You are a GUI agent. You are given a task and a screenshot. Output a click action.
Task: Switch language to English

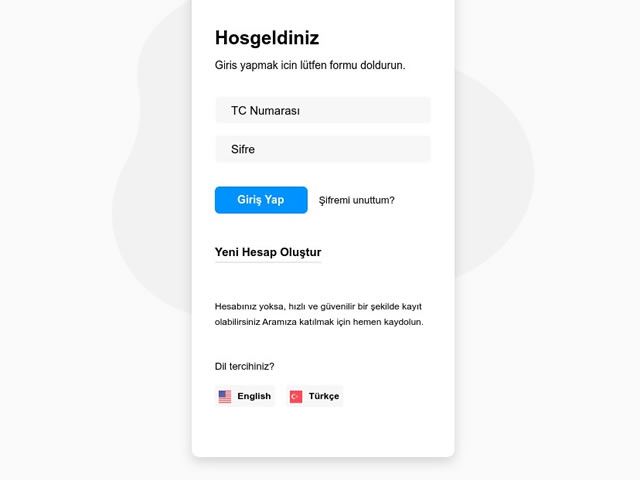tap(245, 396)
